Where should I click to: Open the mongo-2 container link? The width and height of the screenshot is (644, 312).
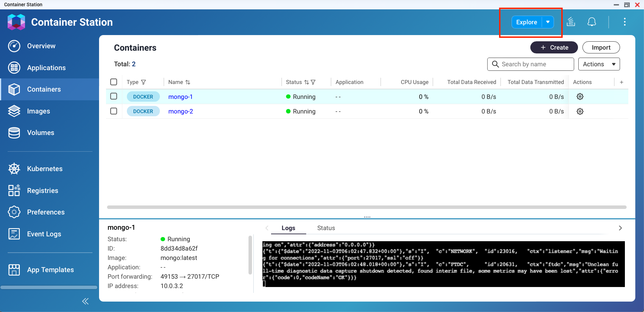coord(180,111)
